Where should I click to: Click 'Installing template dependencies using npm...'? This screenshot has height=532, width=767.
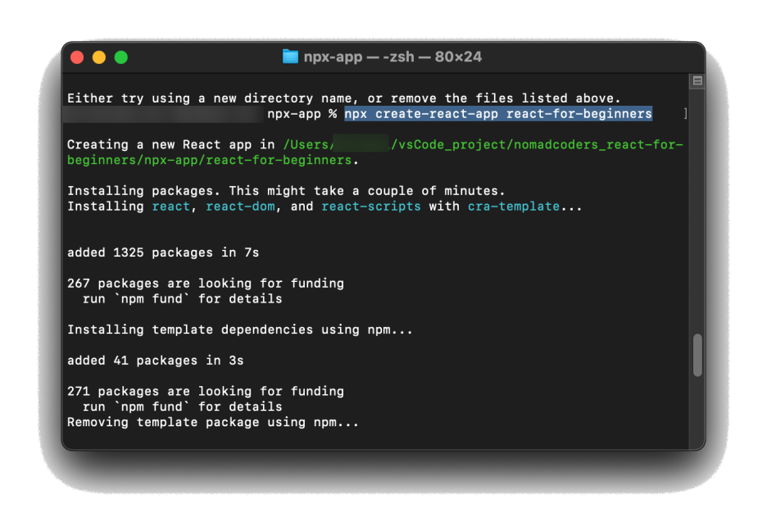239,330
